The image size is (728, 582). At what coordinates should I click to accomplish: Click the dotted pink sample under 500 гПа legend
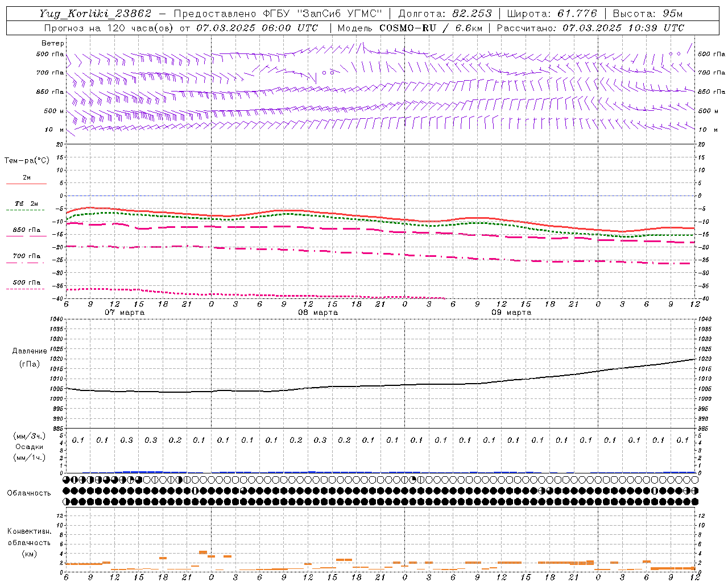click(26, 289)
